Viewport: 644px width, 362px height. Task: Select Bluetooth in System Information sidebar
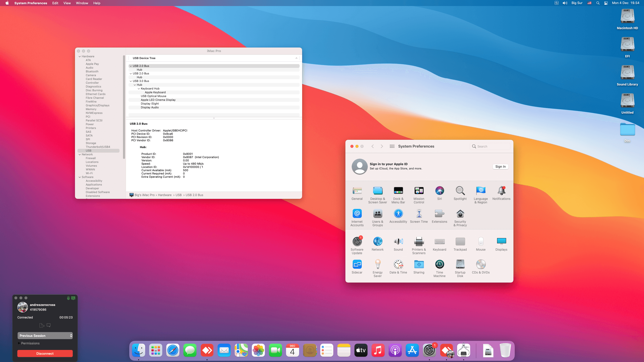click(92, 71)
